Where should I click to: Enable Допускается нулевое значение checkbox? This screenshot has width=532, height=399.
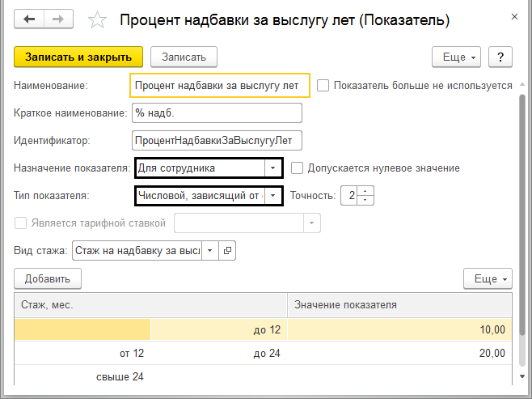tap(297, 168)
